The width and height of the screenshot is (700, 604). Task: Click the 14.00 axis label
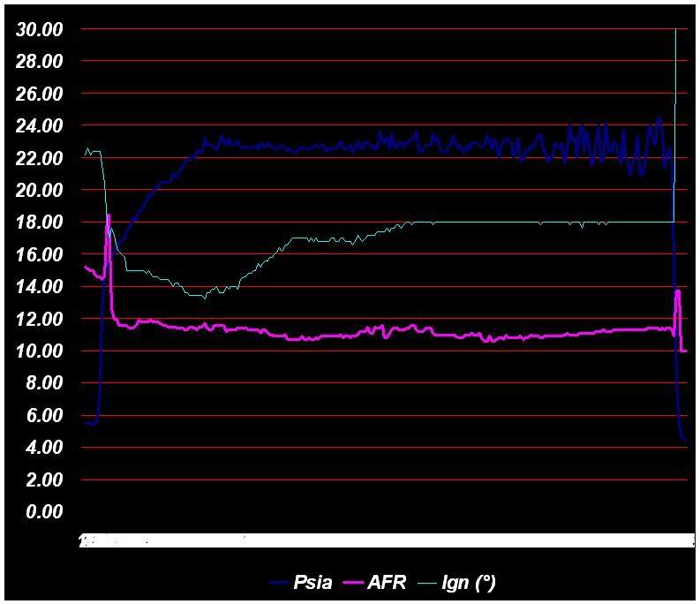click(40, 287)
